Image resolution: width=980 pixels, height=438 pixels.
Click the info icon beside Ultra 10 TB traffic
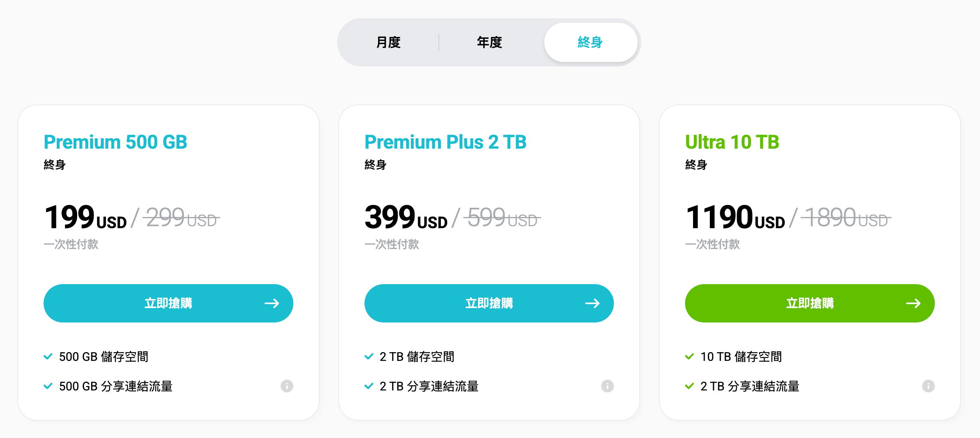point(929,386)
